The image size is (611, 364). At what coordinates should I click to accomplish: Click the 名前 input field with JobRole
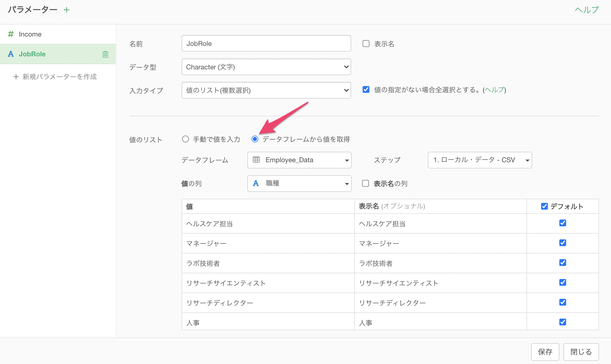pos(266,44)
